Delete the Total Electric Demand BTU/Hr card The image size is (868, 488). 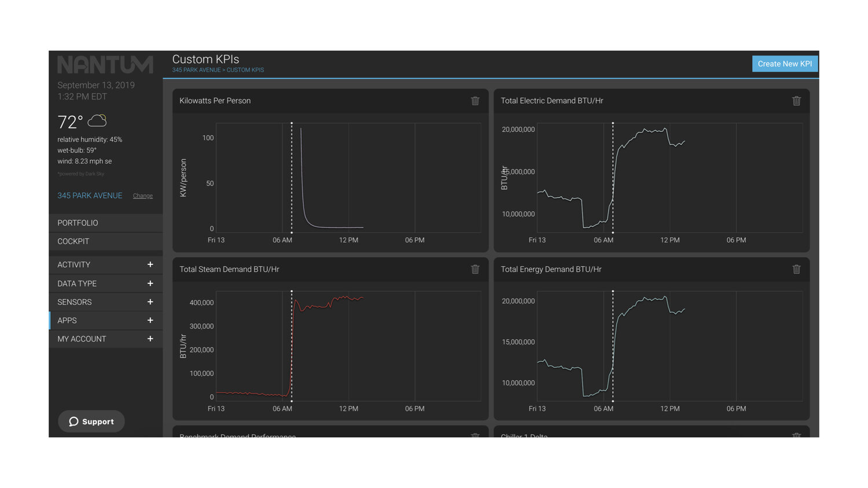point(796,101)
